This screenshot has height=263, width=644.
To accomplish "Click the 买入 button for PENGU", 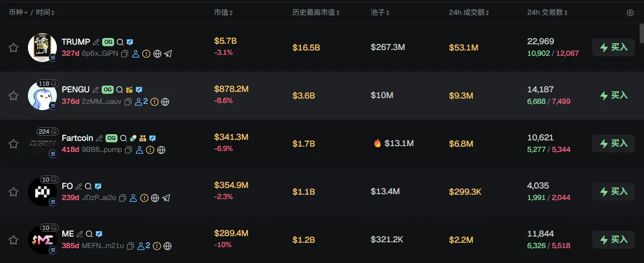I will pos(613,96).
